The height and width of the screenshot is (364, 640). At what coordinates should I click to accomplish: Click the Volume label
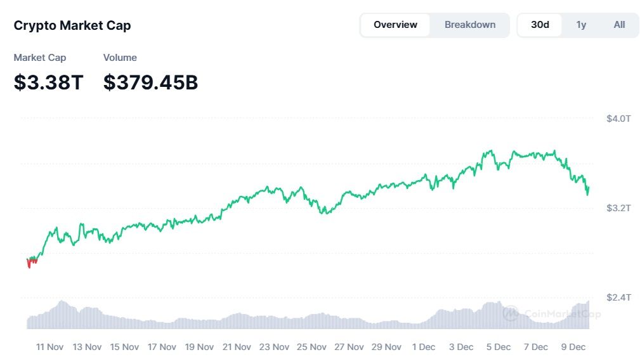click(x=120, y=58)
